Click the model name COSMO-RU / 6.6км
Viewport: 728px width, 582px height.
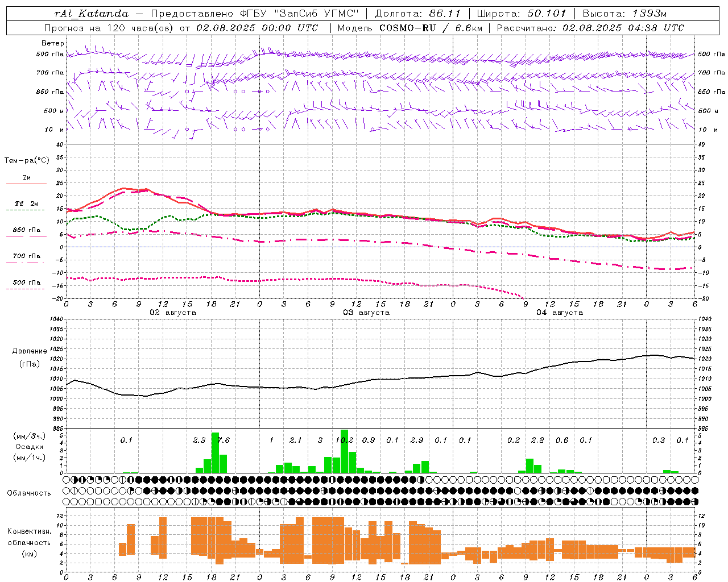tap(431, 28)
